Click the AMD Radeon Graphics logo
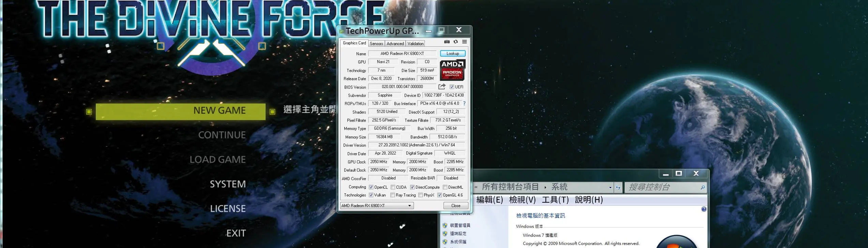Viewport: 868px width, 248px height. (x=452, y=70)
